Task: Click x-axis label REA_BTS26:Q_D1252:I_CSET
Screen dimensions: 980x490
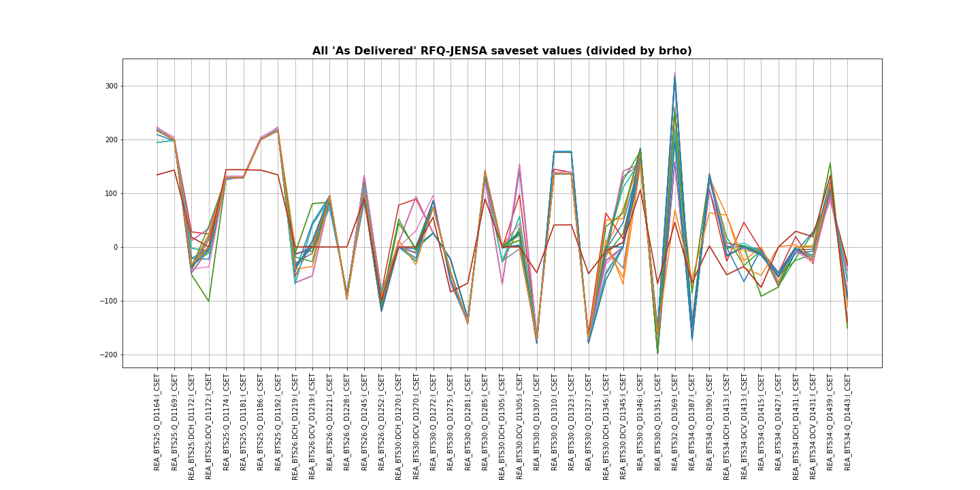Action: tap(382, 422)
